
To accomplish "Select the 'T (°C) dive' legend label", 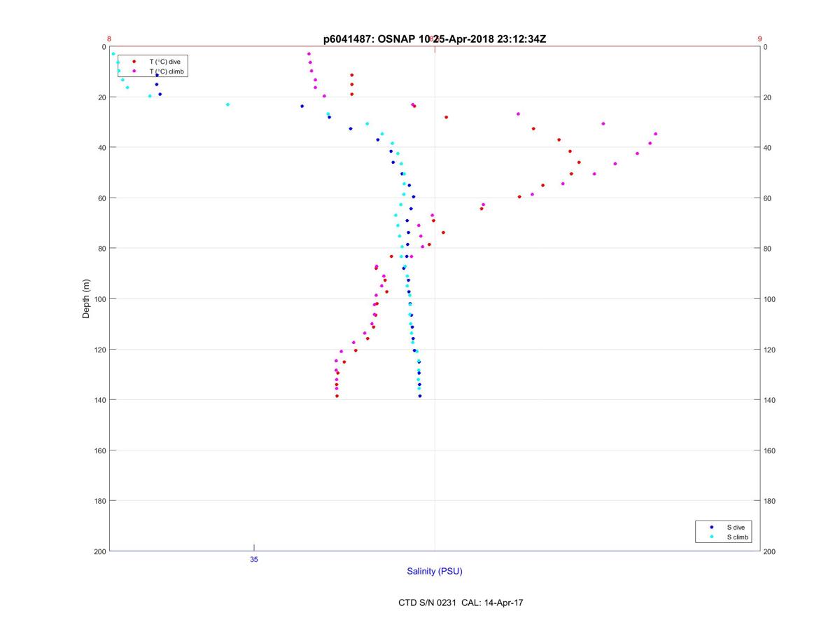I will pyautogui.click(x=165, y=62).
